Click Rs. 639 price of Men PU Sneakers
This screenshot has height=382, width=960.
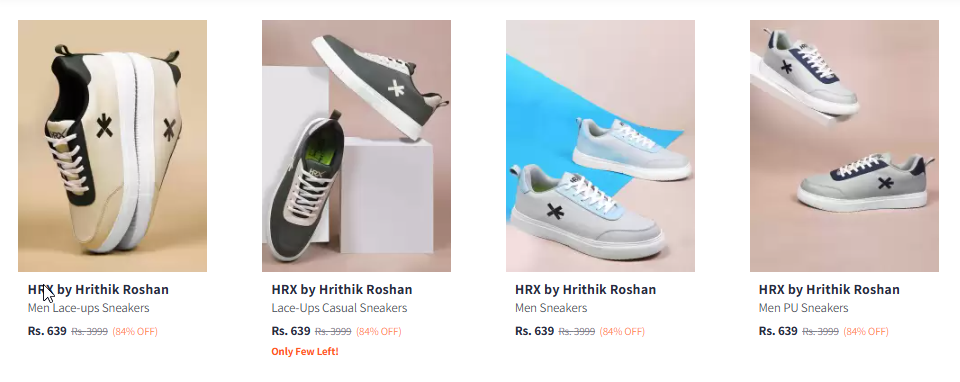click(x=778, y=331)
